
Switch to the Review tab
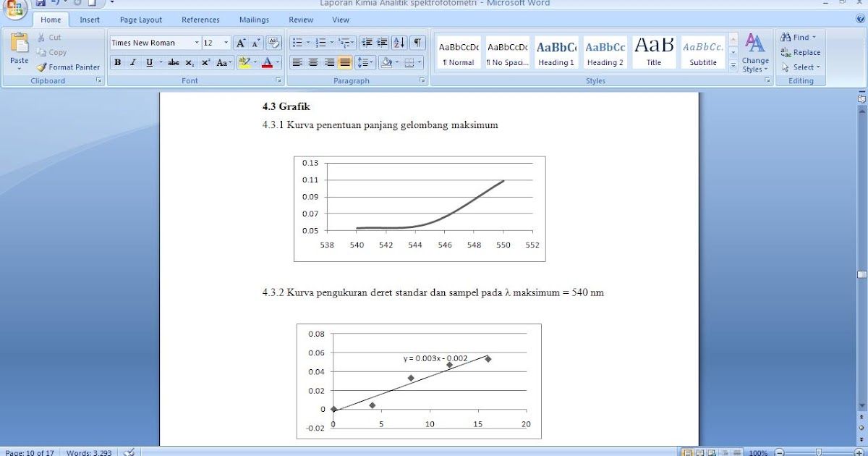tap(301, 20)
